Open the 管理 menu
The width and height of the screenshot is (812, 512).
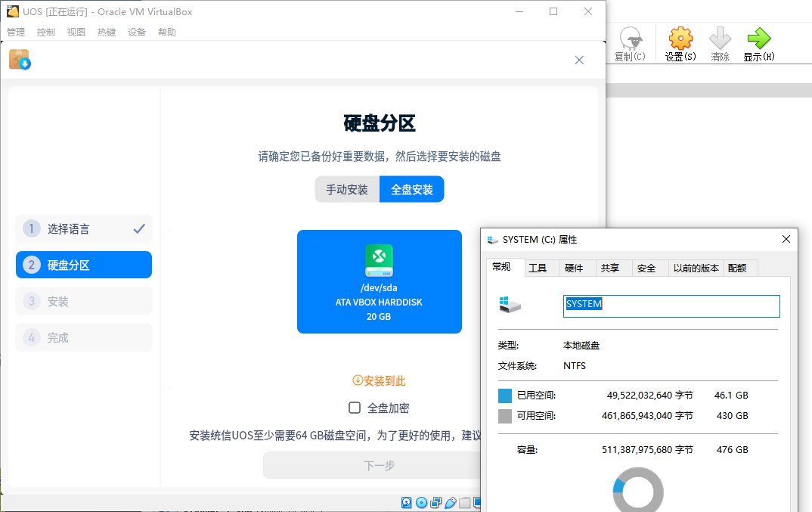[16, 32]
